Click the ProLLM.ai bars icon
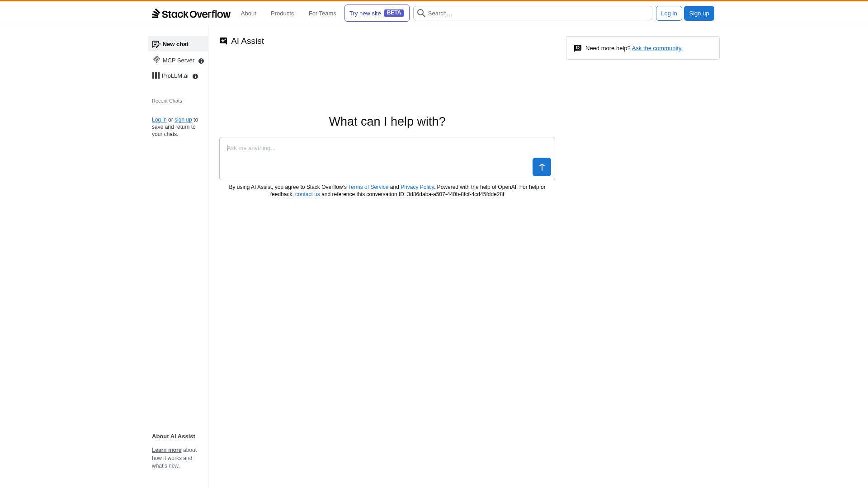 (156, 75)
